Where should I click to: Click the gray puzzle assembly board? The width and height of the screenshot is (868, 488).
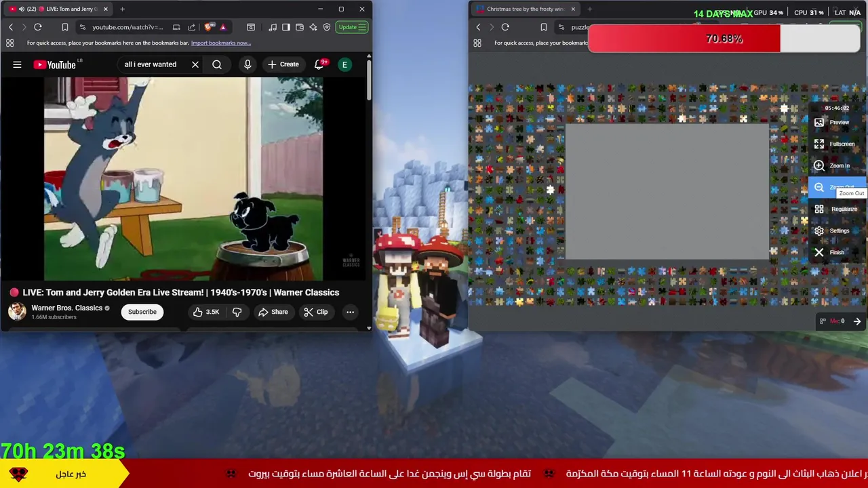pyautogui.click(x=667, y=192)
